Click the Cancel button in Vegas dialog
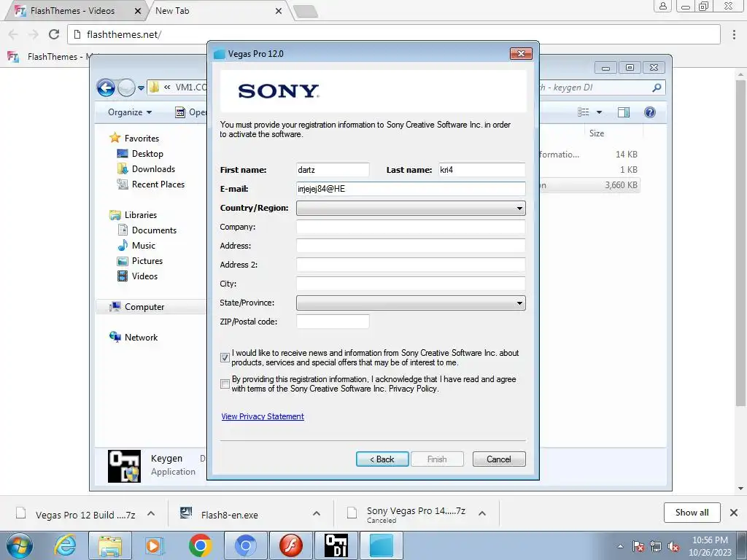Viewport: 747px width, 560px height. (499, 459)
